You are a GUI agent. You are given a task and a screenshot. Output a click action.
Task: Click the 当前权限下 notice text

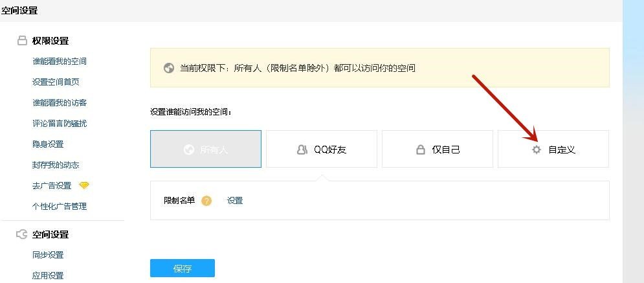pyautogui.click(x=298, y=68)
